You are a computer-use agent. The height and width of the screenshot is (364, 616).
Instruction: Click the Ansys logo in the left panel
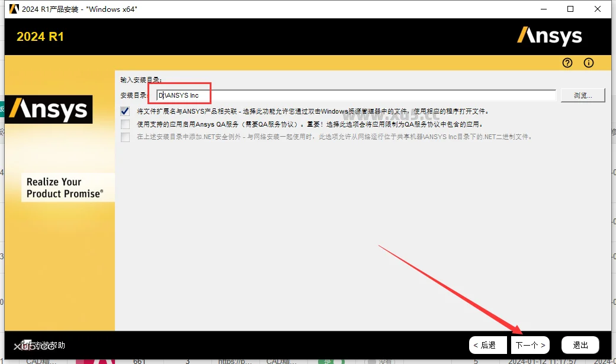click(50, 109)
